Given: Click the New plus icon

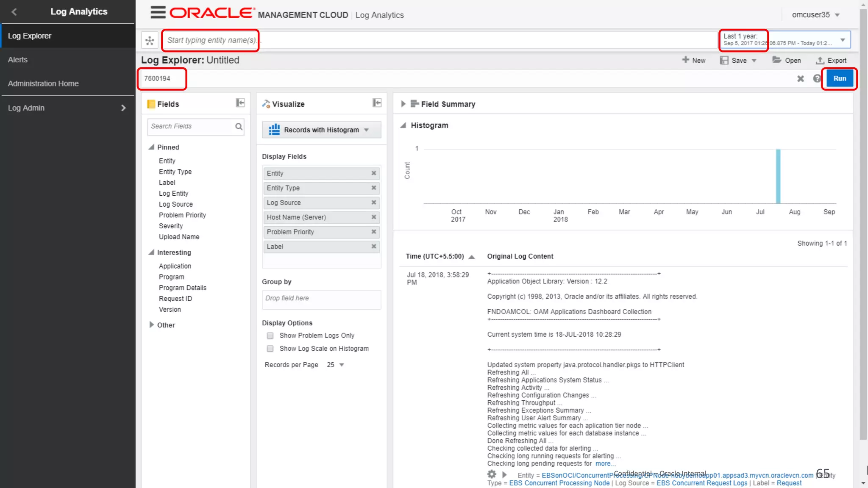Looking at the screenshot, I should pyautogui.click(x=685, y=60).
